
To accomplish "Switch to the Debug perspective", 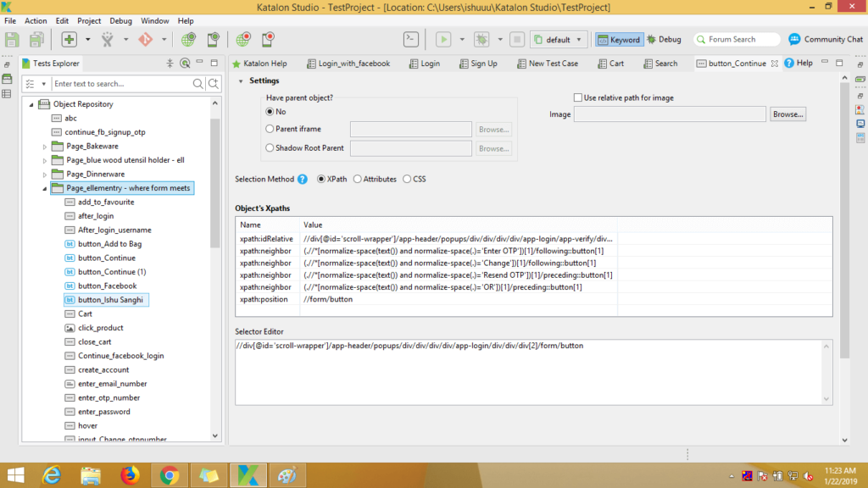I will (664, 39).
